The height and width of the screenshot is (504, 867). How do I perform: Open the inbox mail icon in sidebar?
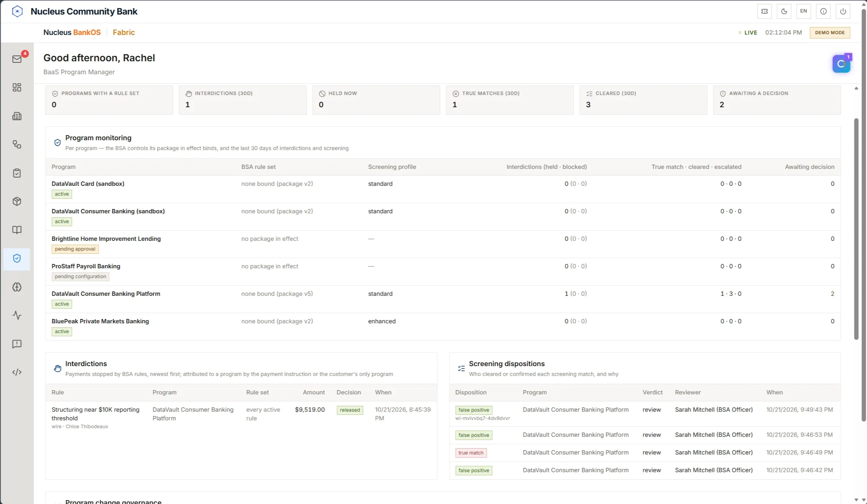click(x=17, y=59)
